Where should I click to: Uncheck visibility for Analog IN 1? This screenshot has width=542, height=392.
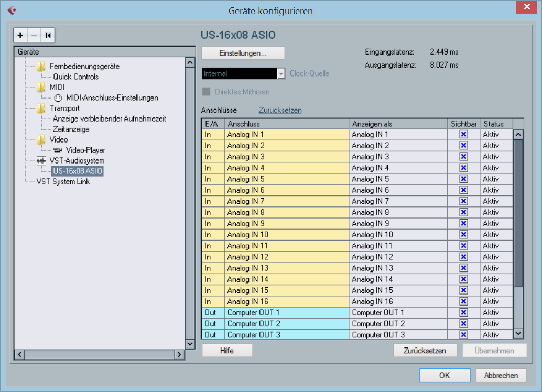(463, 135)
